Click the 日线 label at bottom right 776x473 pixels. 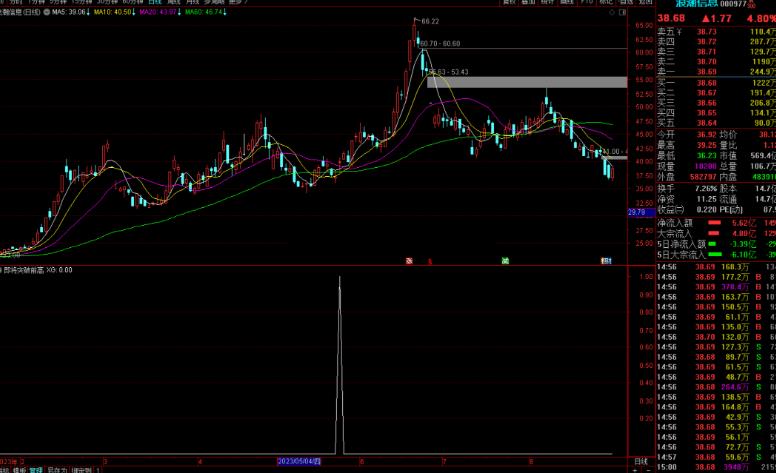pyautogui.click(x=641, y=461)
